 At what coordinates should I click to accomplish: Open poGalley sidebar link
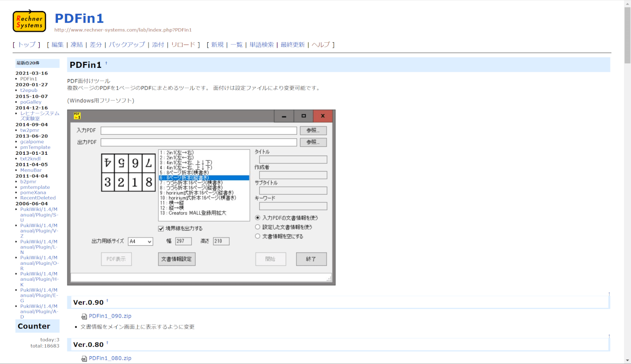click(x=31, y=102)
